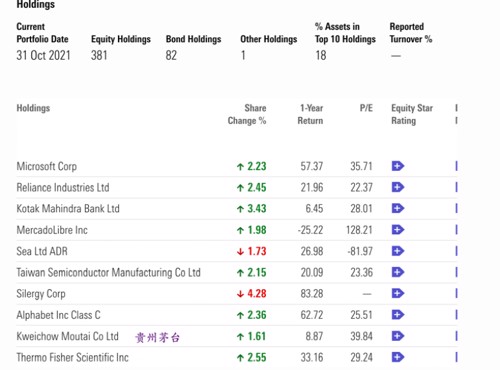The height and width of the screenshot is (370, 500).
Task: Click the Other Holdings value 1
Action: [243, 55]
